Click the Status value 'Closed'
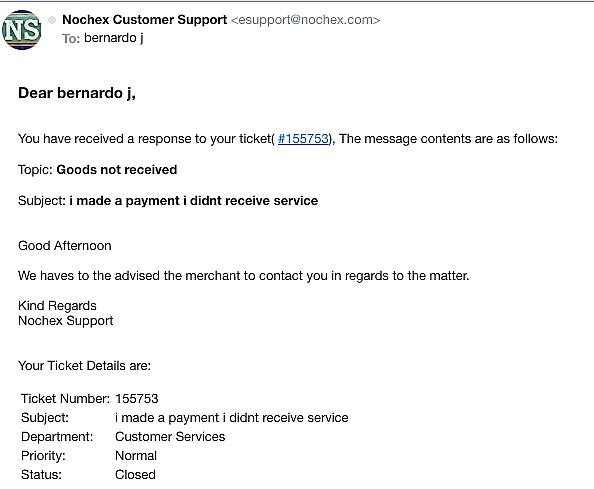The height and width of the screenshot is (489, 594). [x=135, y=474]
